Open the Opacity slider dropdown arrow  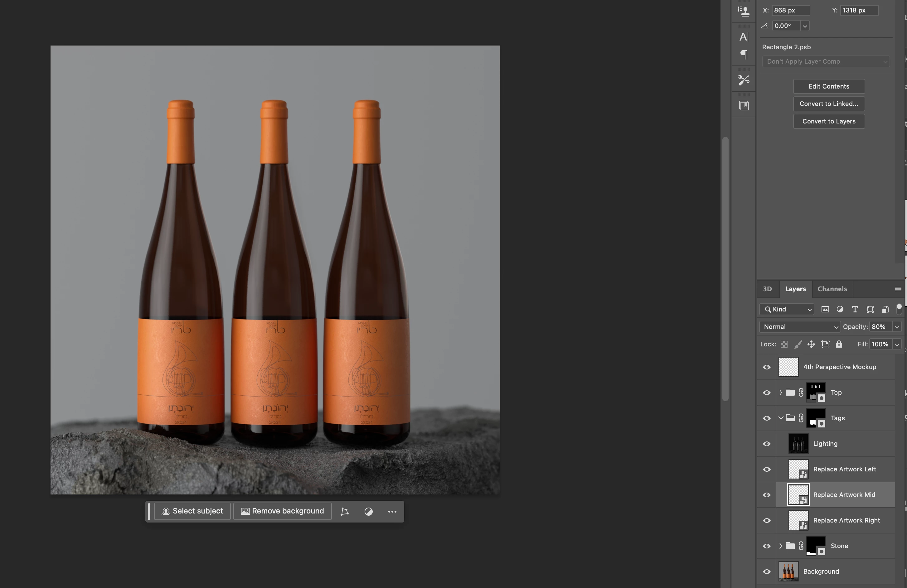897,327
